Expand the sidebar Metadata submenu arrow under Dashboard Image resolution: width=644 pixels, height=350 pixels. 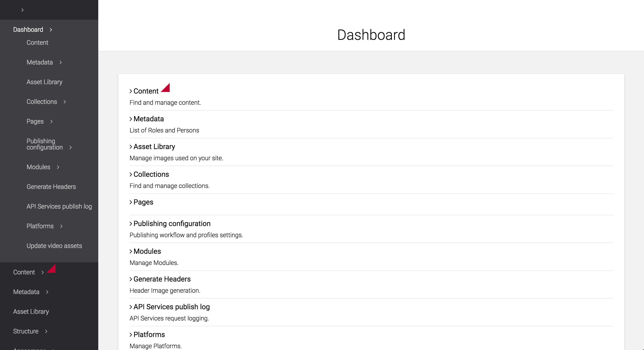click(60, 62)
